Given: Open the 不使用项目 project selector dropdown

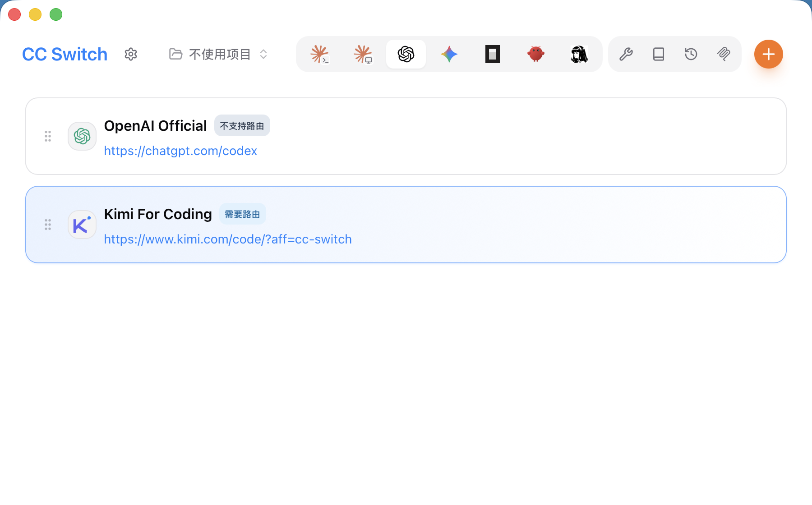Looking at the screenshot, I should pos(219,54).
